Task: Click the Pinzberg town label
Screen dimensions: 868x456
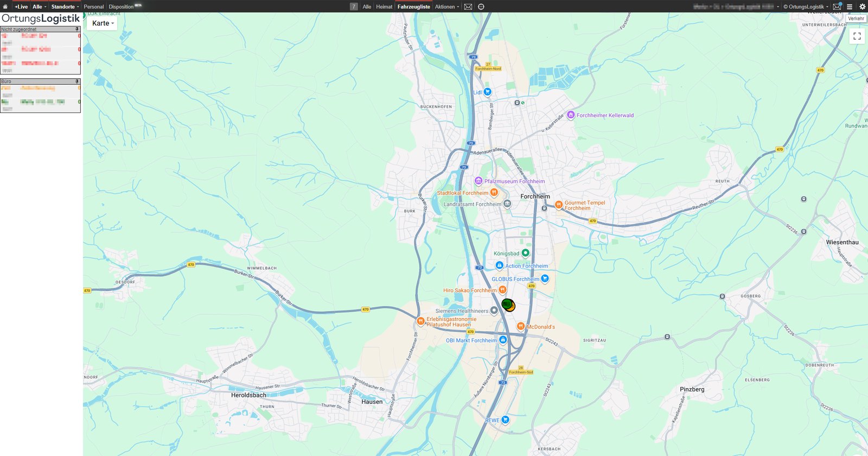Action: pyautogui.click(x=692, y=389)
